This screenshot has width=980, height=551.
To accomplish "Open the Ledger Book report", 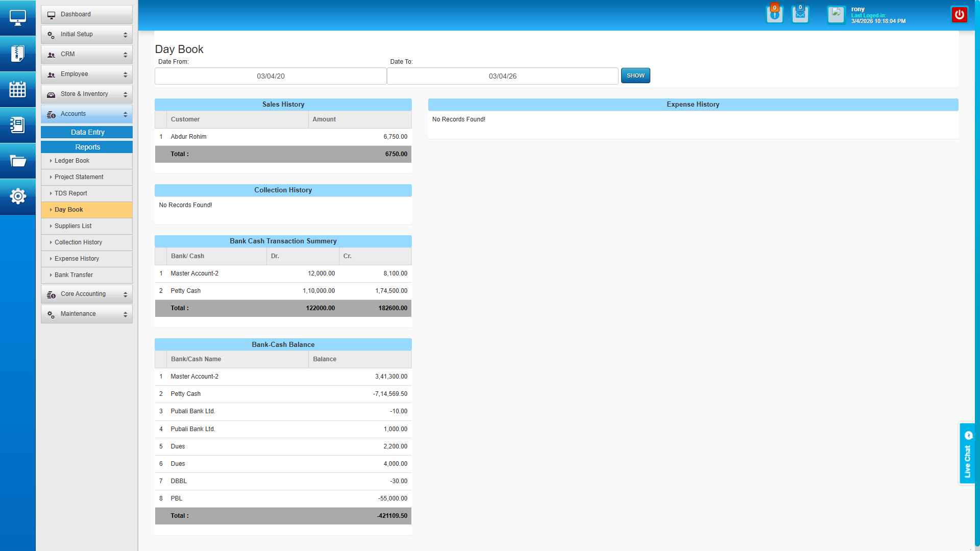I will tap(72, 161).
